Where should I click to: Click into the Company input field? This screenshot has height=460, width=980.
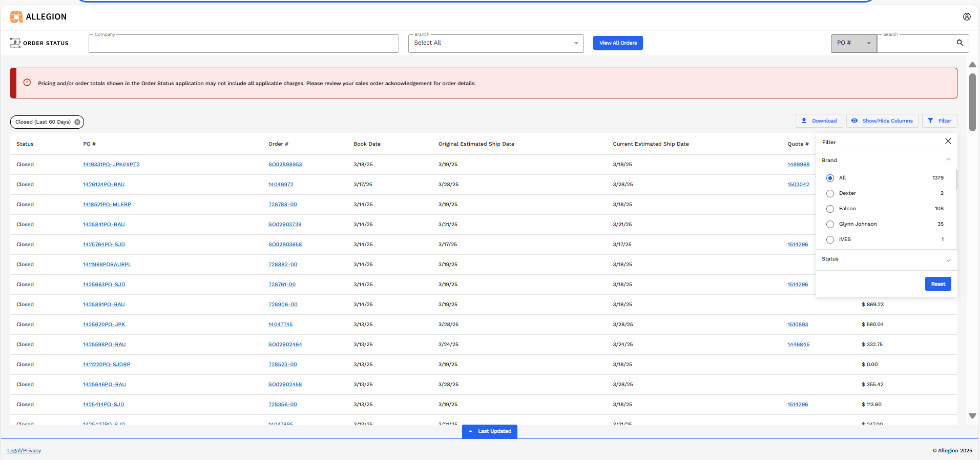tap(244, 44)
